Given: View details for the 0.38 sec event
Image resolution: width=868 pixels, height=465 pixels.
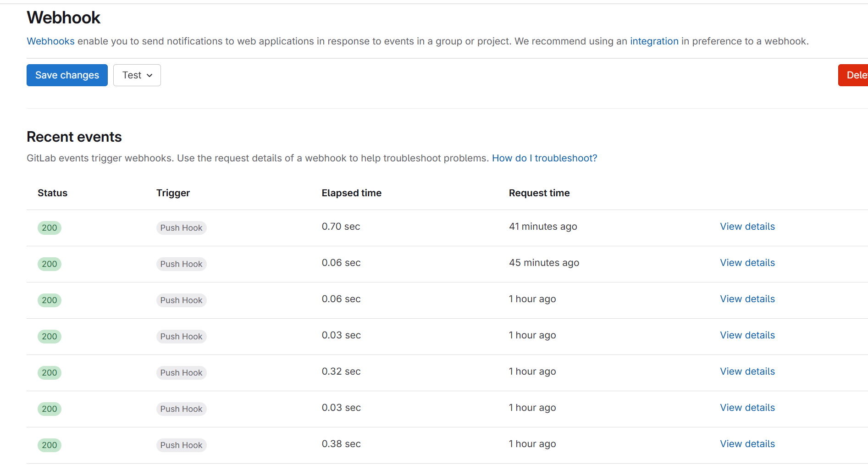Looking at the screenshot, I should click(x=747, y=444).
